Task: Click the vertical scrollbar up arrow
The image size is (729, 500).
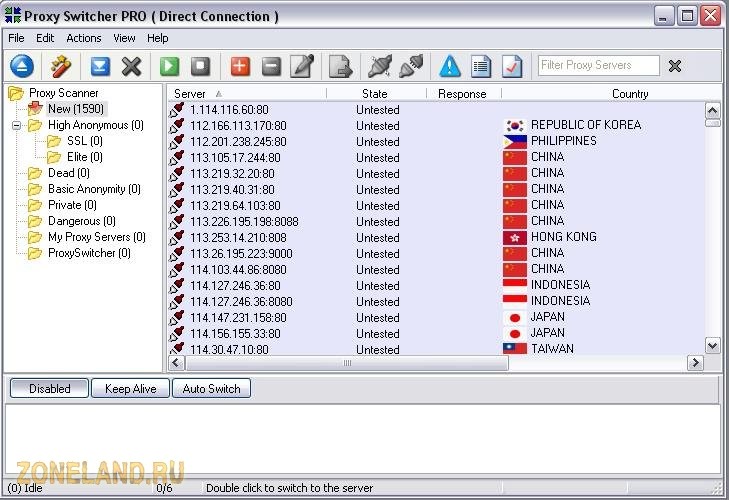Action: 712,111
